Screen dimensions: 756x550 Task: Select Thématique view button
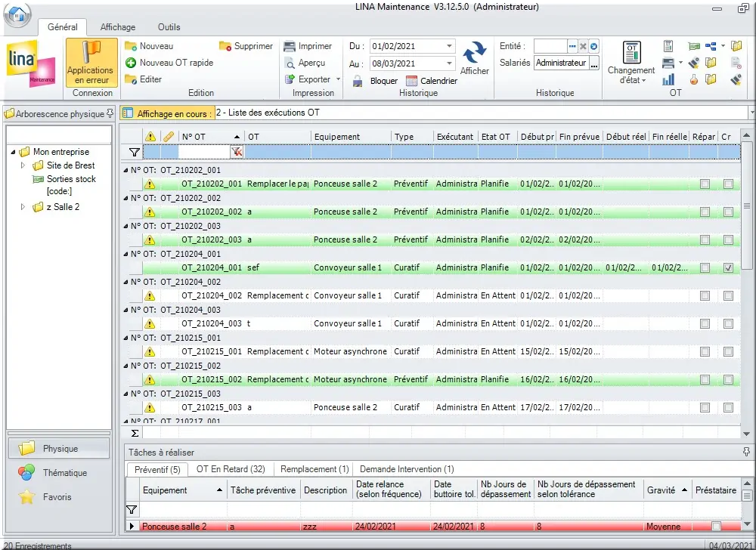click(59, 472)
